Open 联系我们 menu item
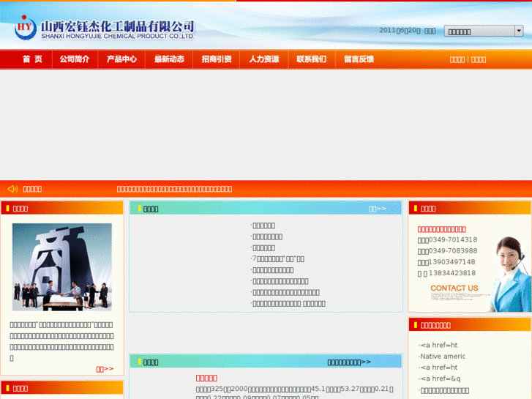 tap(312, 59)
